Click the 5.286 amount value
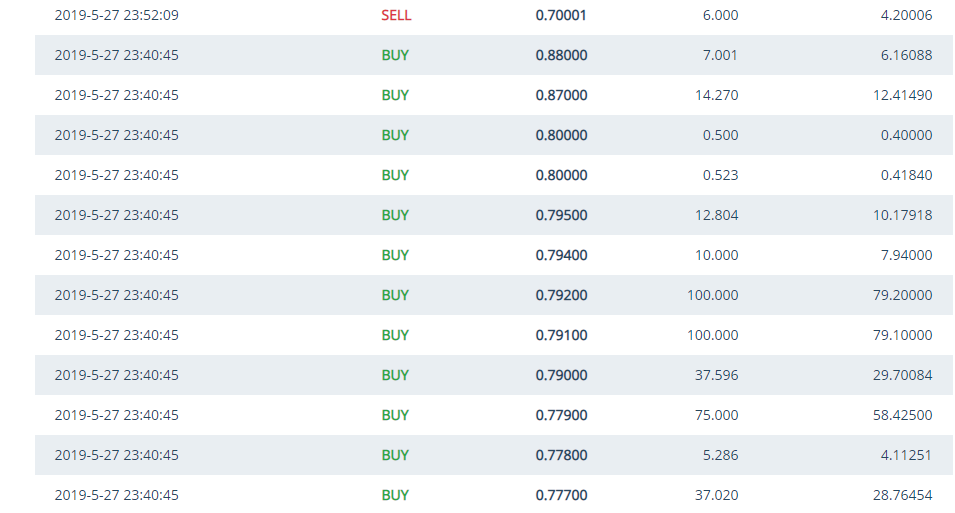This screenshot has width=955, height=513. point(720,456)
